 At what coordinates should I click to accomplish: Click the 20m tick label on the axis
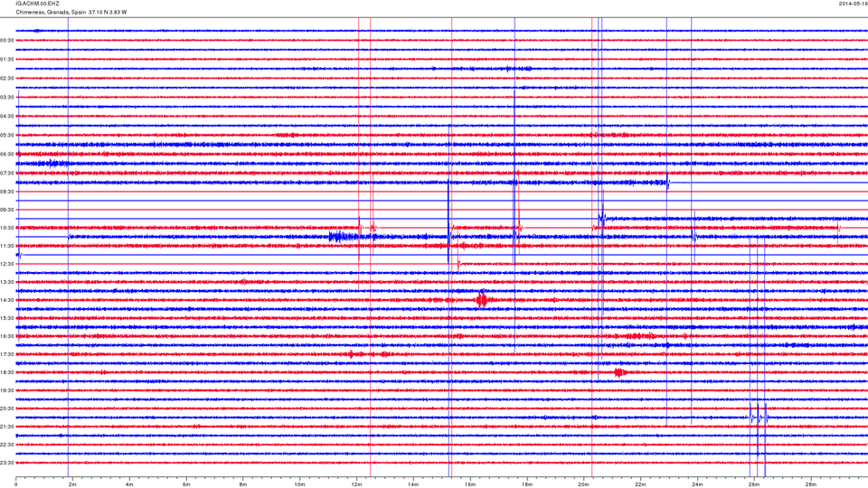tap(583, 484)
